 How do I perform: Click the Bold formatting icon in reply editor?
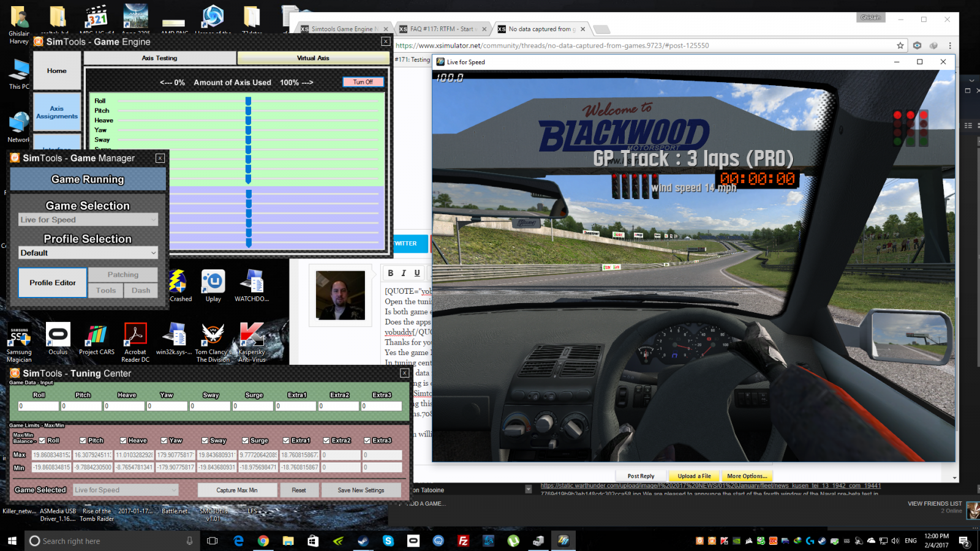pos(390,273)
